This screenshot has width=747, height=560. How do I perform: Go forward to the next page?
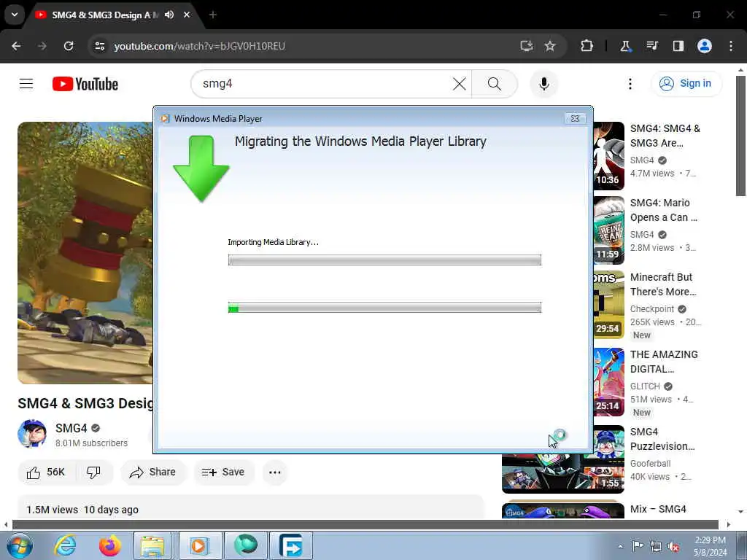click(42, 46)
